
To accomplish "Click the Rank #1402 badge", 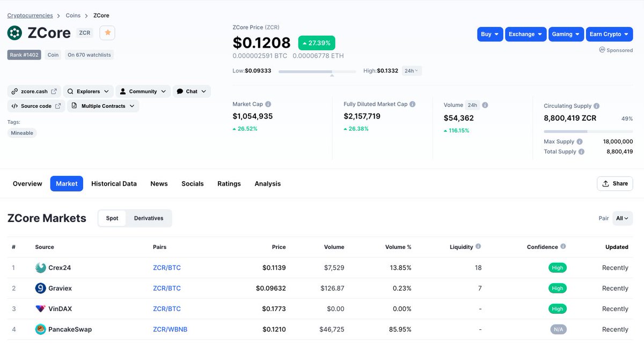I will [x=24, y=55].
